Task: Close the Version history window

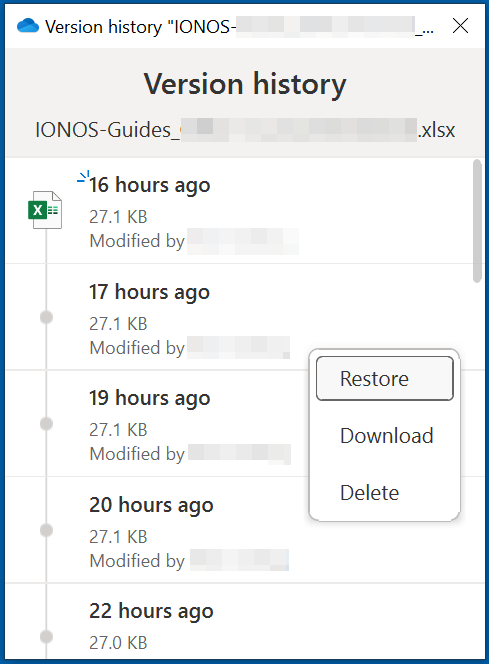Action: tap(460, 26)
